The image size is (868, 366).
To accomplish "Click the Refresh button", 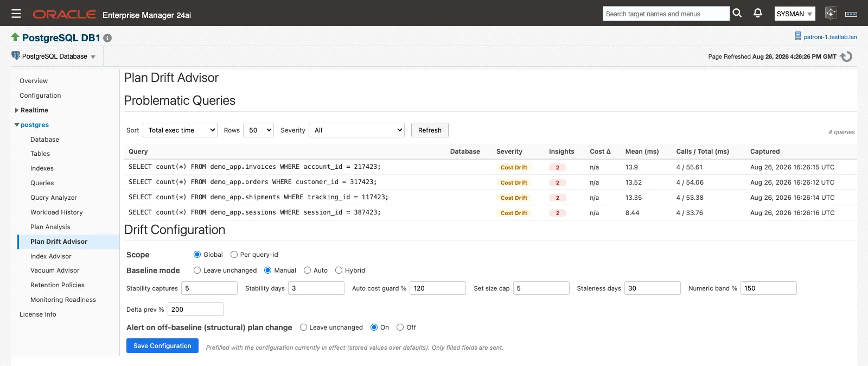I will [x=430, y=130].
